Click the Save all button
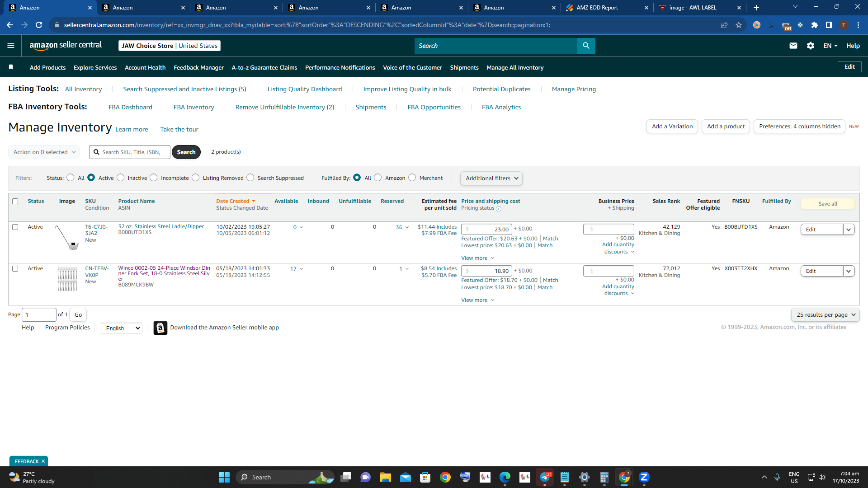 (x=828, y=204)
